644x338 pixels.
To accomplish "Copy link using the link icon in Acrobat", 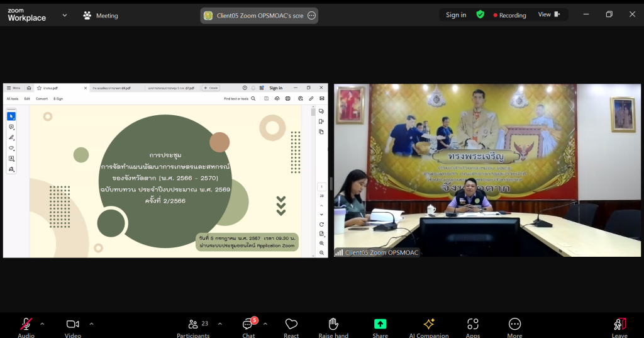I will pyautogui.click(x=311, y=99).
